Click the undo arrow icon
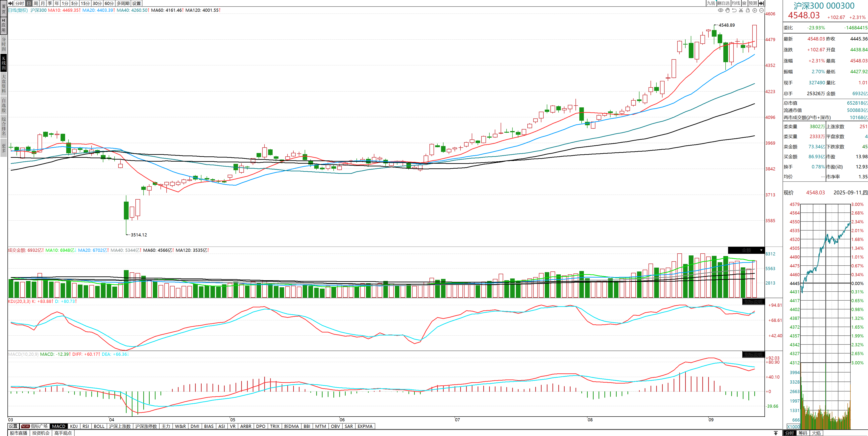The height and width of the screenshot is (436, 868). pyautogui.click(x=734, y=10)
